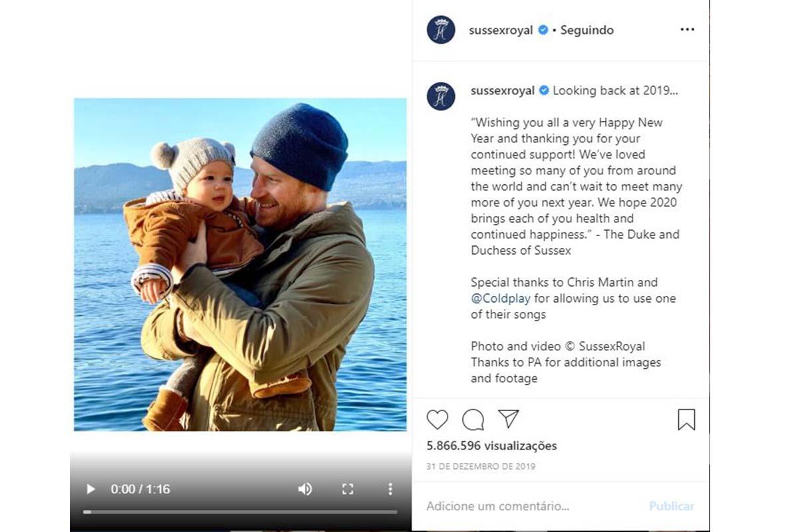
Task: Seek on the video progress bar
Action: point(240,512)
